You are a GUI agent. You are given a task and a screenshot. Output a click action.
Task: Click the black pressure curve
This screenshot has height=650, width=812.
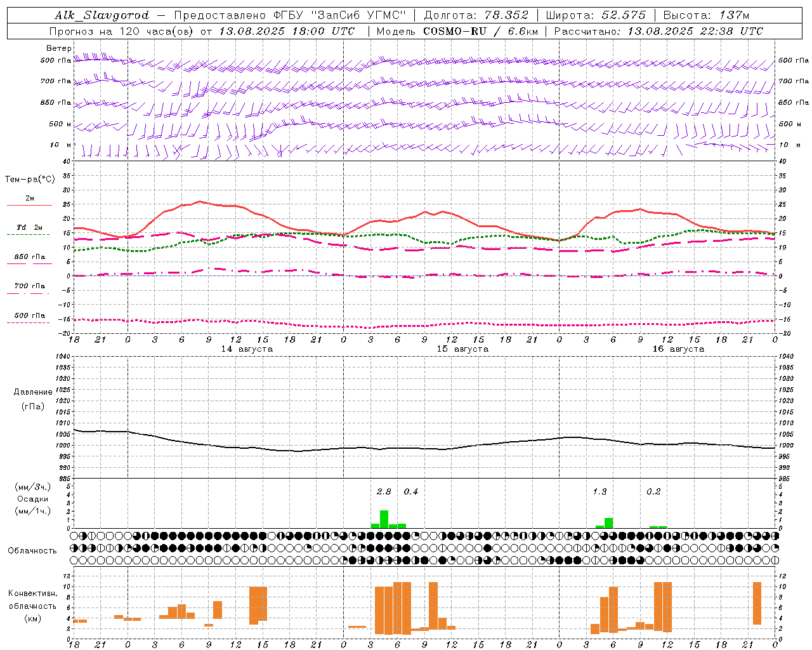(x=424, y=448)
